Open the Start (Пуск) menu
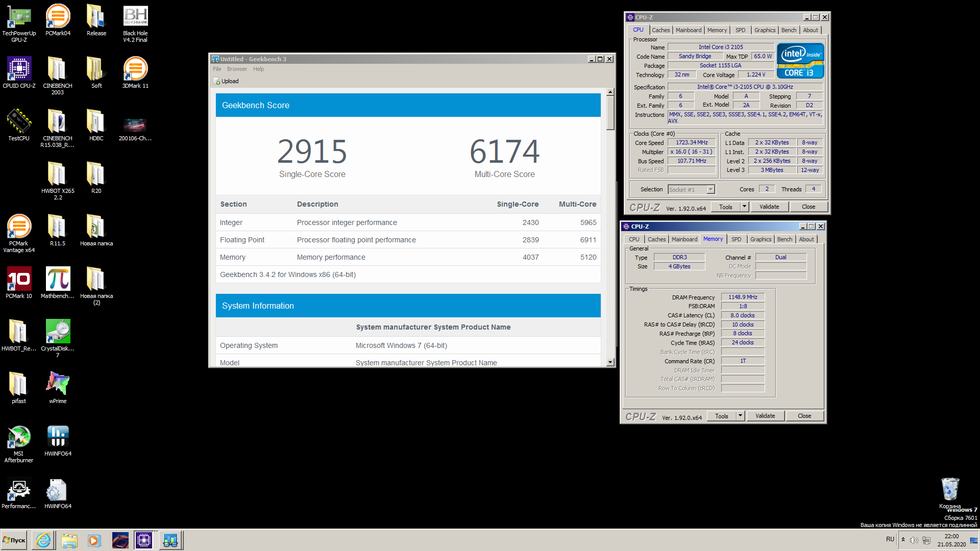Image resolution: width=980 pixels, height=551 pixels. click(x=15, y=540)
